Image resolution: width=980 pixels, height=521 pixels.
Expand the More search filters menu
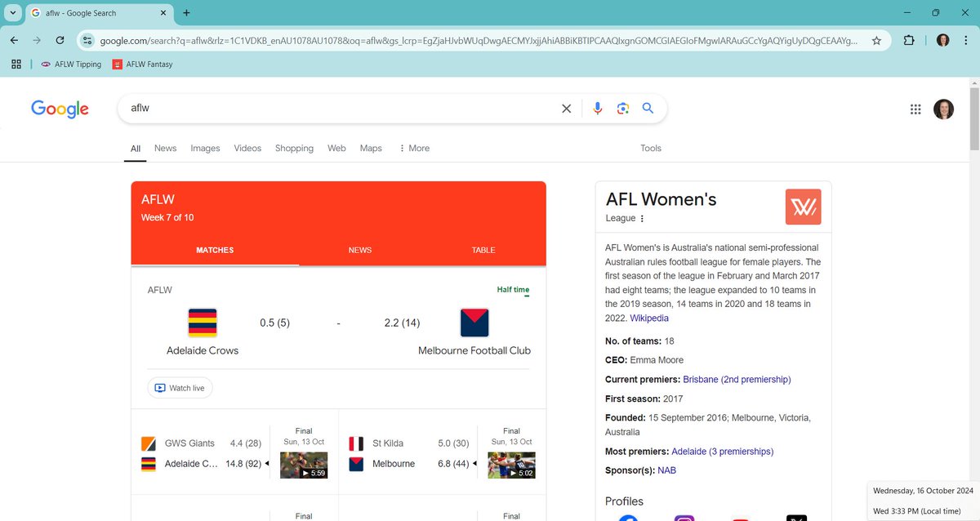click(x=414, y=149)
